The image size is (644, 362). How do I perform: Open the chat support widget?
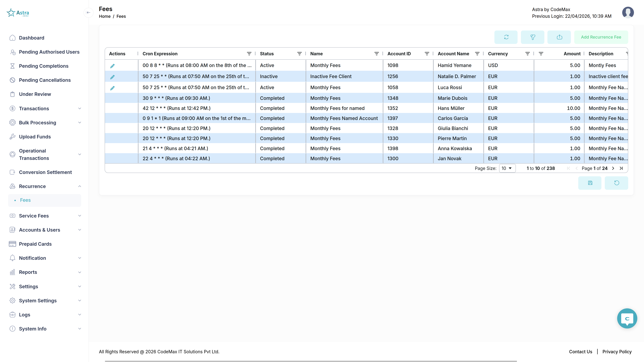pyautogui.click(x=627, y=318)
